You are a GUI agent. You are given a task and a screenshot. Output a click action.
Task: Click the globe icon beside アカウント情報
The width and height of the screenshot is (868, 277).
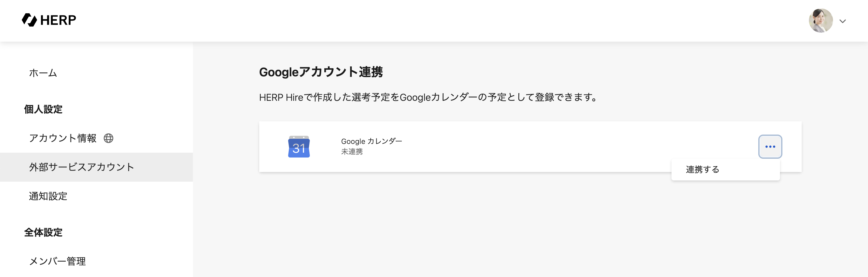(x=108, y=138)
